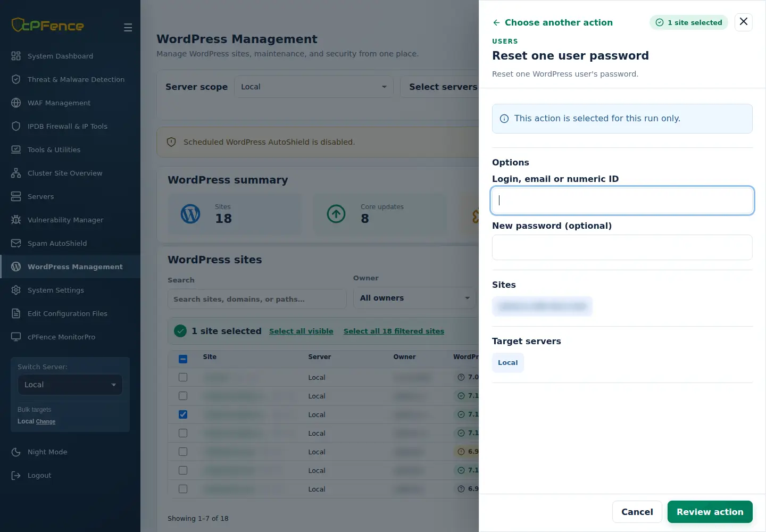The height and width of the screenshot is (532, 766).
Task: Open System Dashboard menu item
Action: (x=70, y=56)
